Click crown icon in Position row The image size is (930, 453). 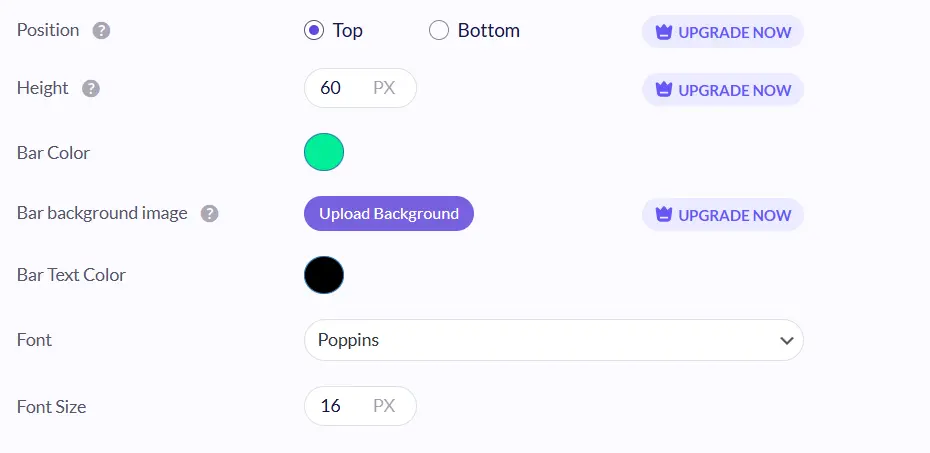click(x=663, y=32)
